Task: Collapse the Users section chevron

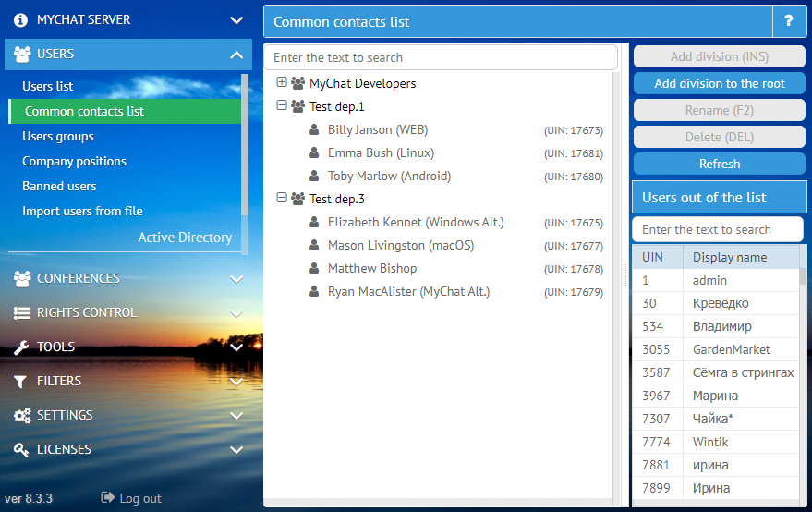Action: [x=236, y=55]
